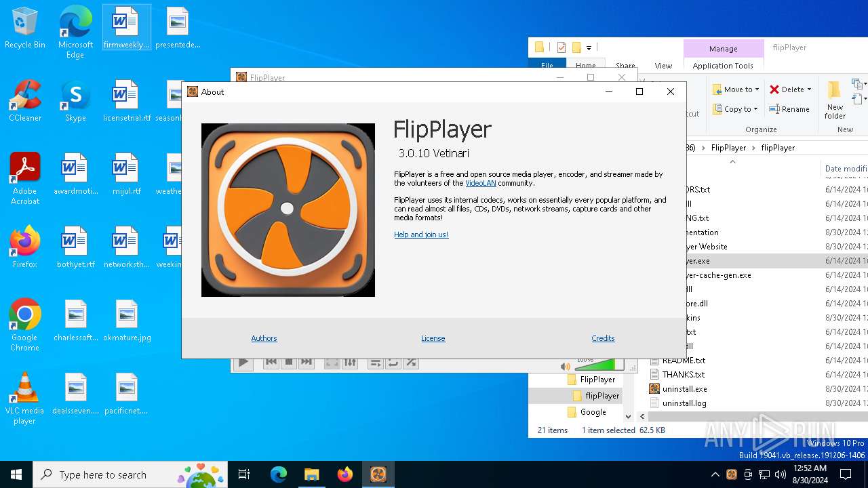Switch to the Share ribbon tab
This screenshot has width=868, height=488.
click(625, 66)
